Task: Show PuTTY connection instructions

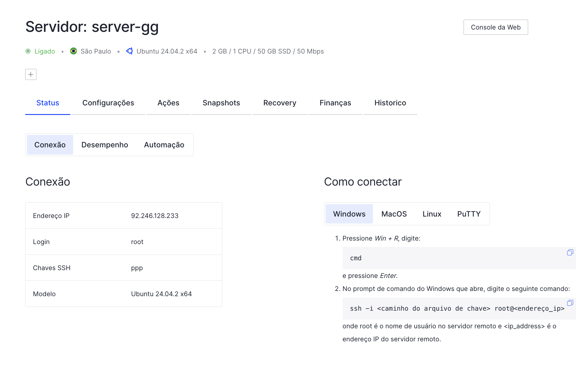Action: pos(468,214)
